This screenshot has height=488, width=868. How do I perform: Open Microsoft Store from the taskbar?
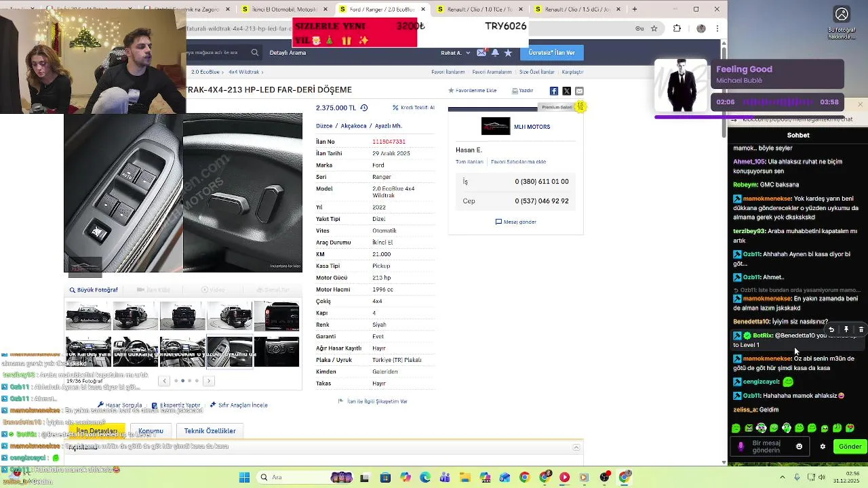tap(385, 477)
